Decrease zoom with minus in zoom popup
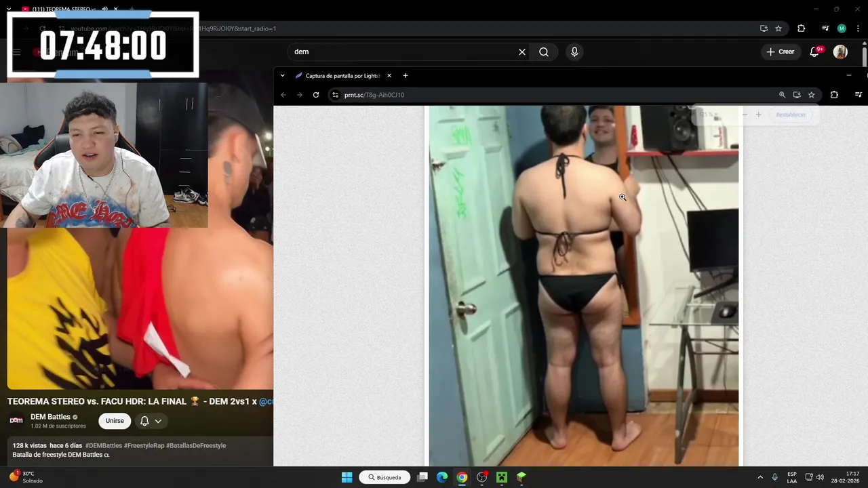 (745, 115)
